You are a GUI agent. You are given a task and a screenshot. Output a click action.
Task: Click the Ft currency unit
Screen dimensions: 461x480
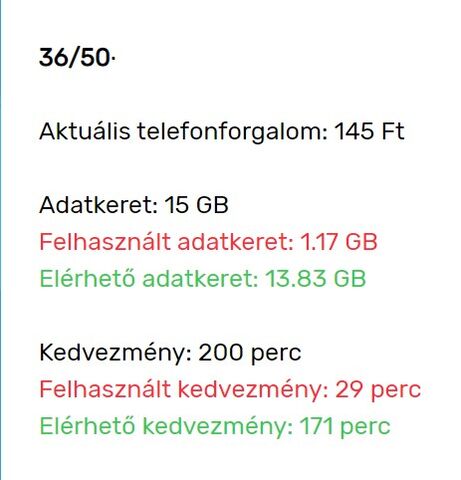pyautogui.click(x=393, y=131)
